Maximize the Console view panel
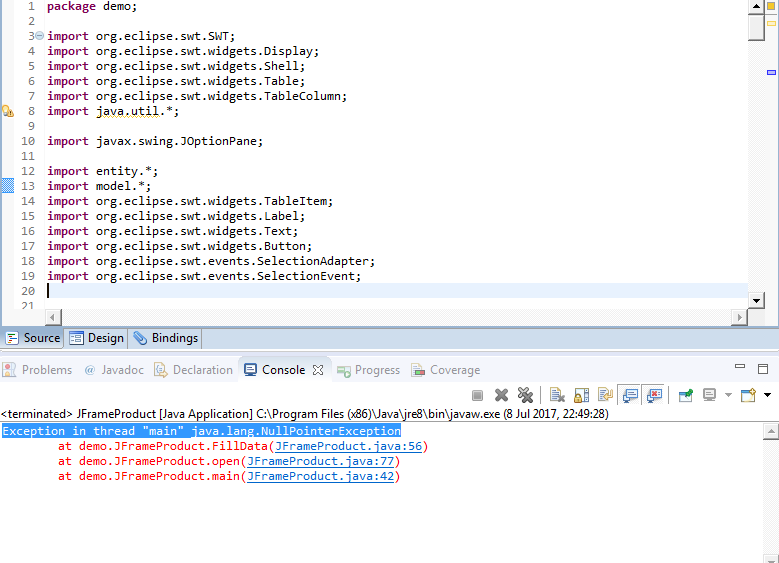Screen dimensions: 779x563 763,369
